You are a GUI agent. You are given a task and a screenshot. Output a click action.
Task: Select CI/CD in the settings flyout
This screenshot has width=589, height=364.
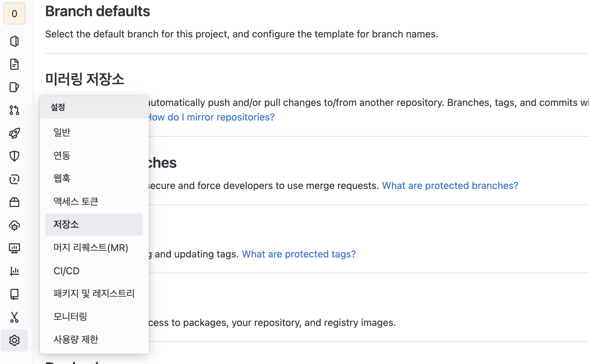coord(67,271)
